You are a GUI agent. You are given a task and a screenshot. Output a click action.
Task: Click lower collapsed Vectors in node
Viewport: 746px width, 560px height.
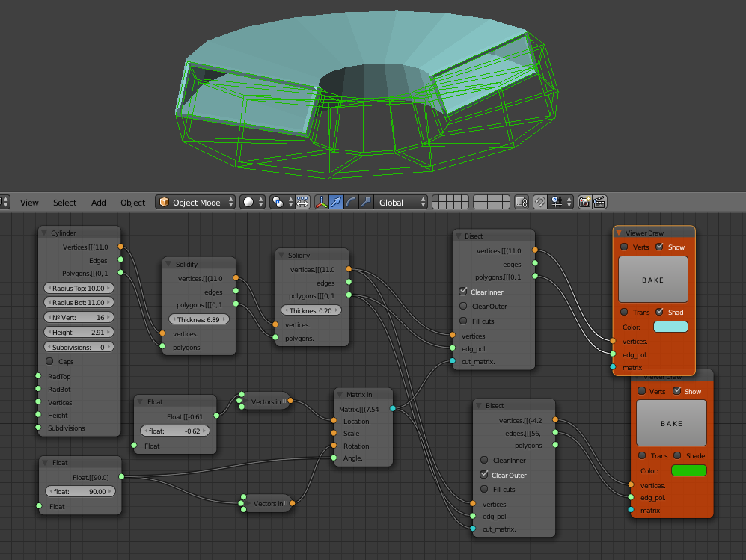pyautogui.click(x=267, y=503)
